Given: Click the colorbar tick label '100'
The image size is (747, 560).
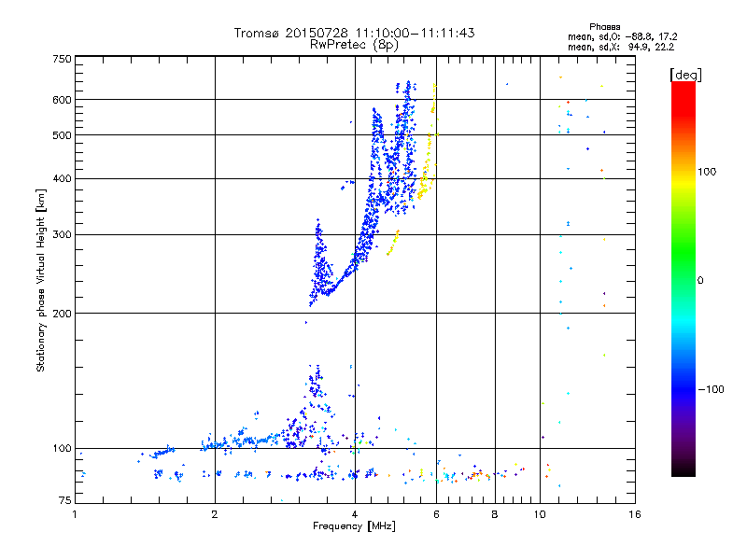Looking at the screenshot, I should (707, 172).
